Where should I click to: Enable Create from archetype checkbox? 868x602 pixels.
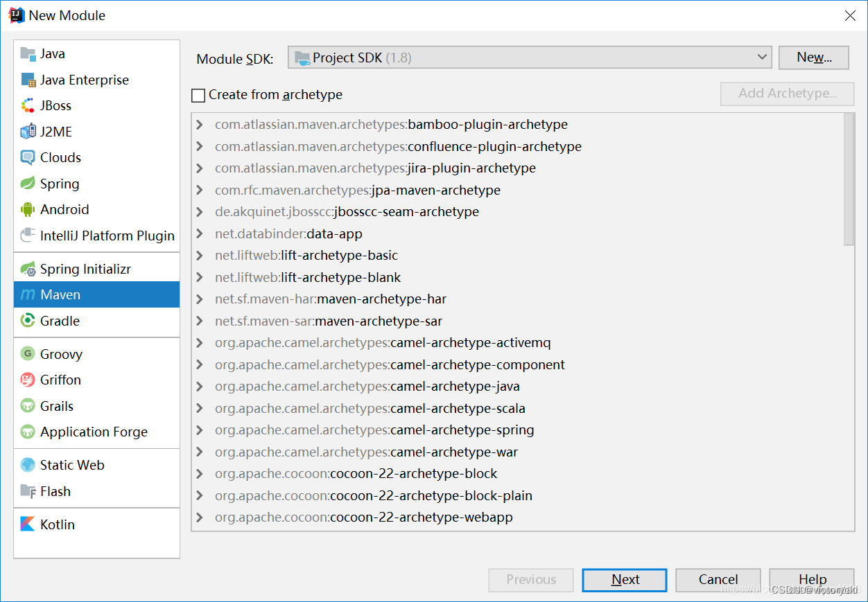[198, 95]
